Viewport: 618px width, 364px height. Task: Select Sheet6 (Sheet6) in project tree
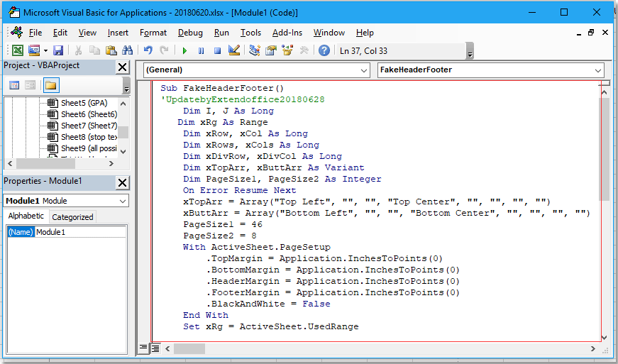[x=89, y=114]
